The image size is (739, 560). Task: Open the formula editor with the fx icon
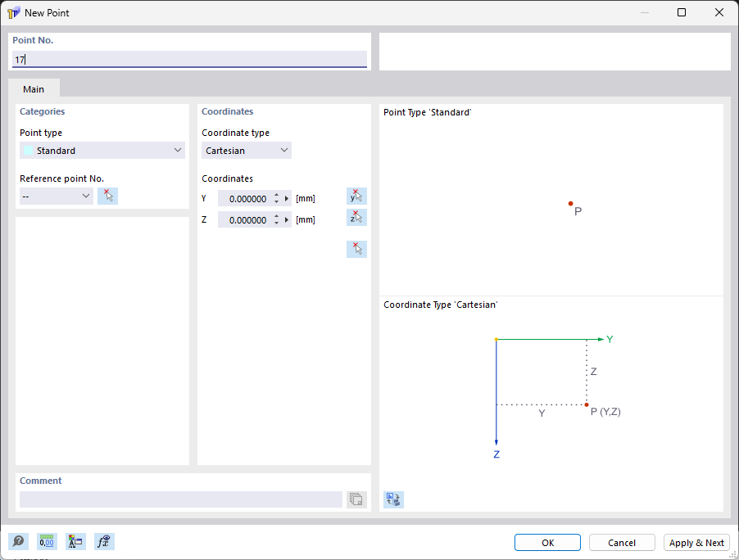click(x=104, y=541)
